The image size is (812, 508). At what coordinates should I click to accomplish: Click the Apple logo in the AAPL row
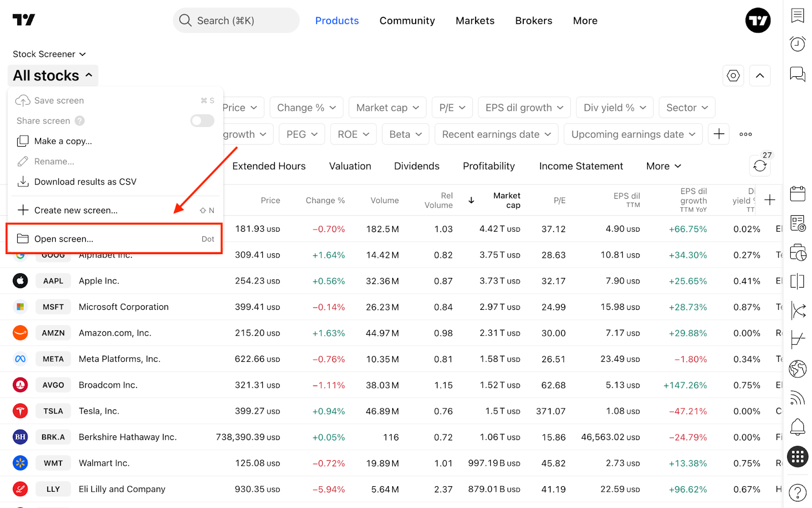point(20,281)
